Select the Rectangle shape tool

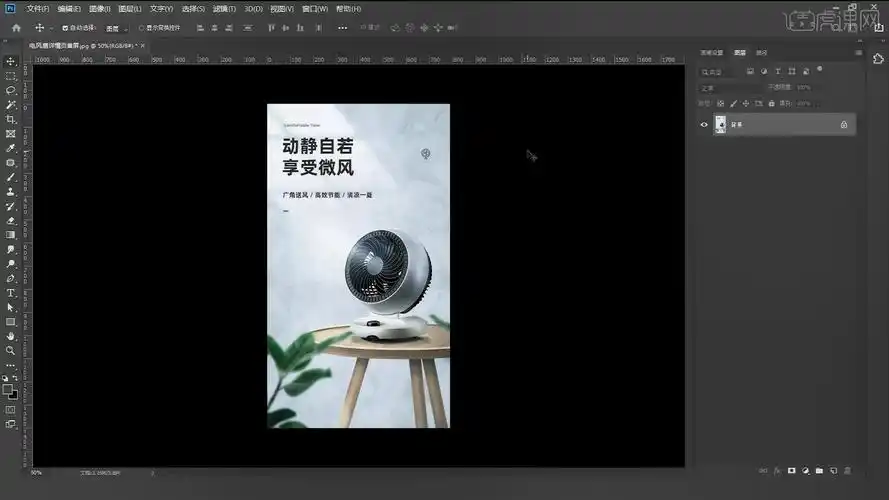tap(11, 322)
